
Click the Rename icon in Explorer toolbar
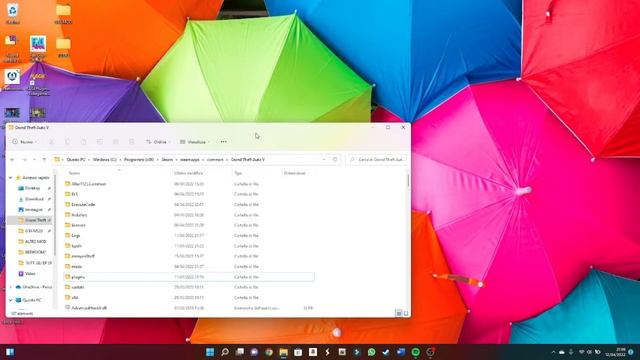(x=100, y=142)
